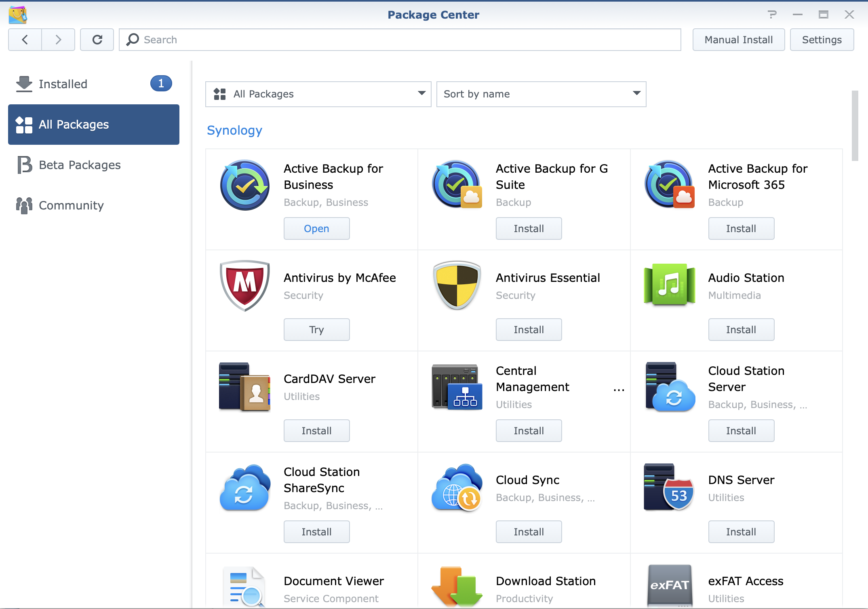This screenshot has width=868, height=609.
Task: Click the CardDAV Server icon
Action: 244,387
